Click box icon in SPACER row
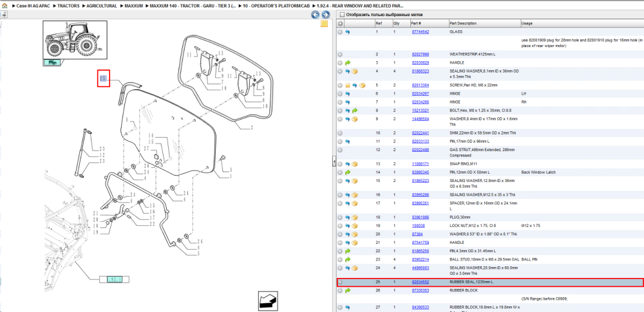The width and height of the screenshot is (644, 312). point(355,203)
